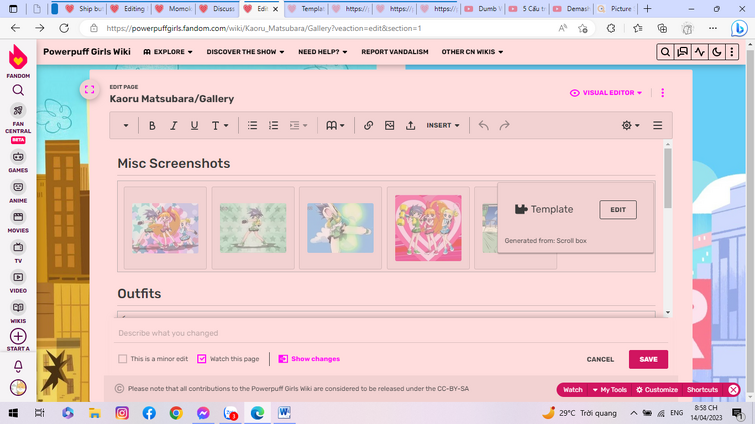
Task: Open Fandom sidebar search
Action: 18,90
